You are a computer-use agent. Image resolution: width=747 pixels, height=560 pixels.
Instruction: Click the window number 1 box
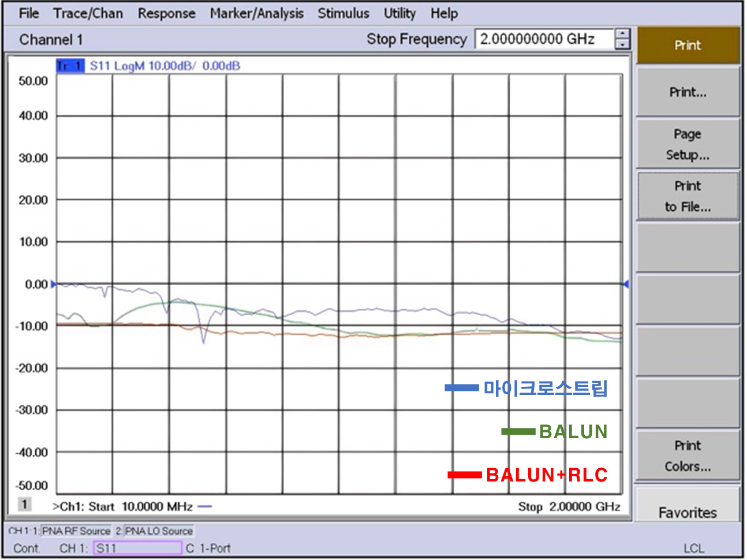(x=24, y=505)
